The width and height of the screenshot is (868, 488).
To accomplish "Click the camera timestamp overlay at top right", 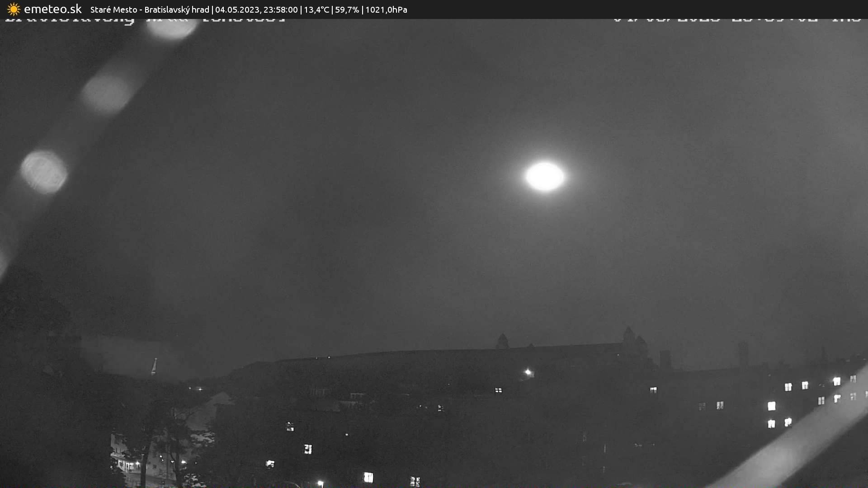I will pyautogui.click(x=737, y=20).
